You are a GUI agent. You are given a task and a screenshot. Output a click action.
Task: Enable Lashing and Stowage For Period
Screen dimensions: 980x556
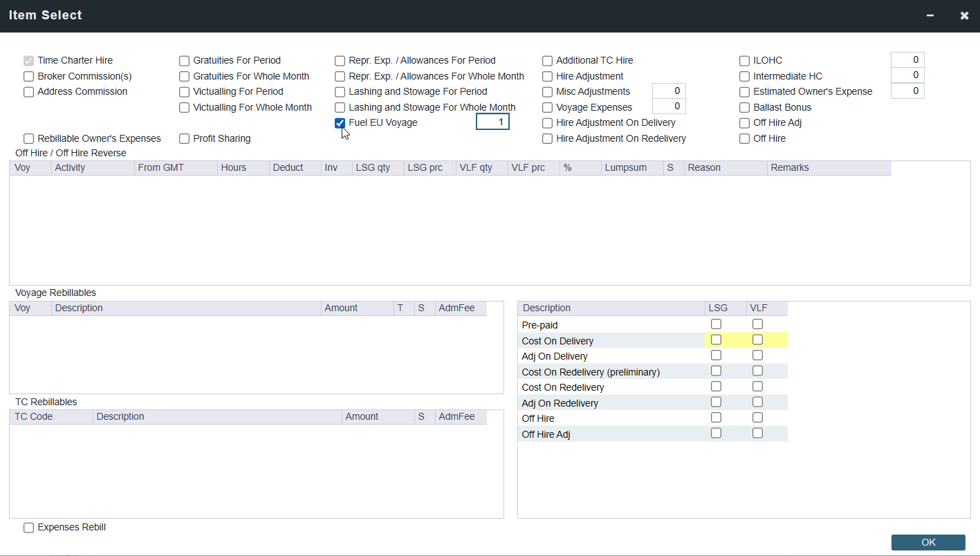coord(340,91)
